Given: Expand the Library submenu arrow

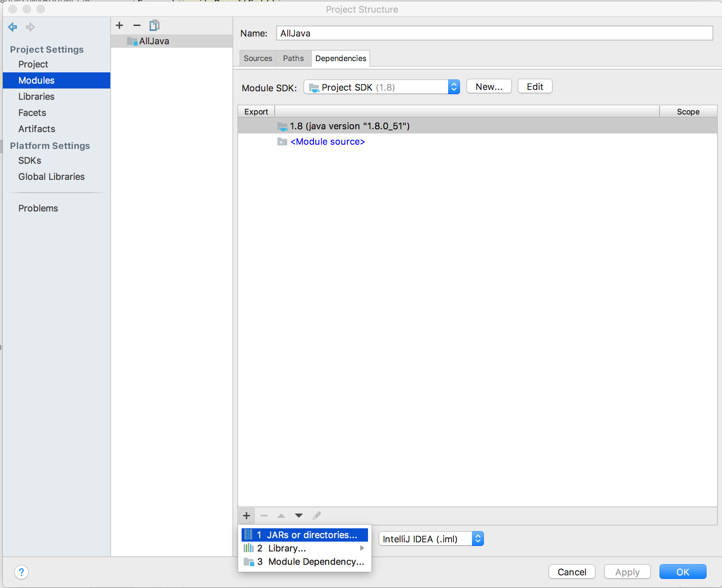Looking at the screenshot, I should point(362,548).
